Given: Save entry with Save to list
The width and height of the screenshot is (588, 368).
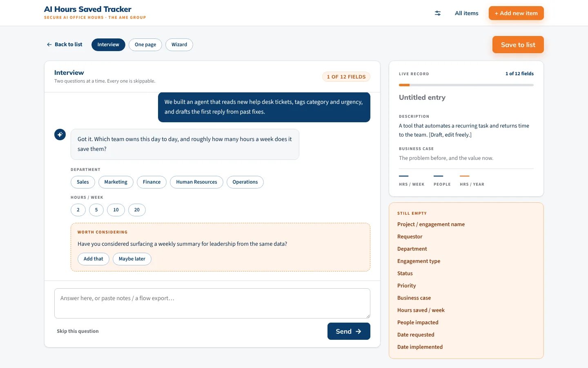Looking at the screenshot, I should pos(518,45).
